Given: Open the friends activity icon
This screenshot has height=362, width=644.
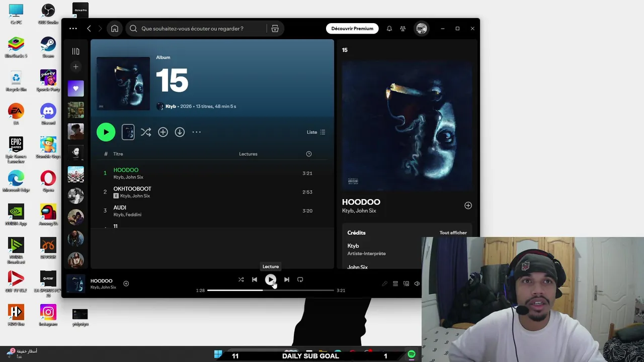Looking at the screenshot, I should click(403, 29).
